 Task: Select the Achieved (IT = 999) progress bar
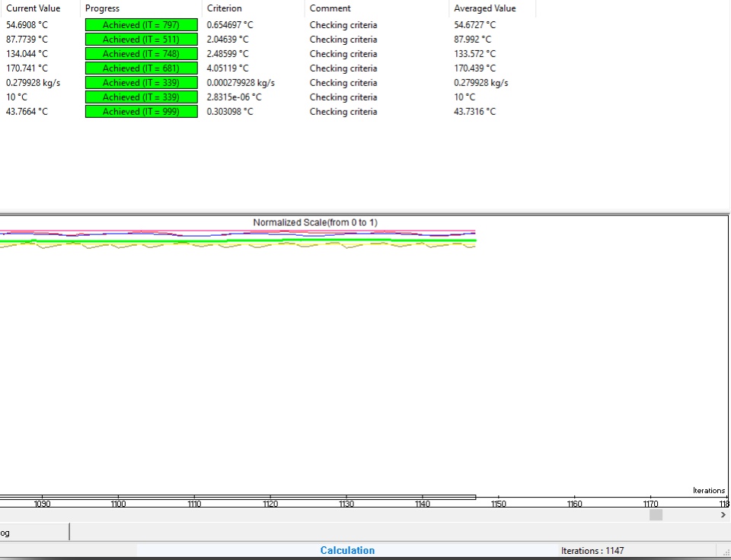click(x=142, y=111)
